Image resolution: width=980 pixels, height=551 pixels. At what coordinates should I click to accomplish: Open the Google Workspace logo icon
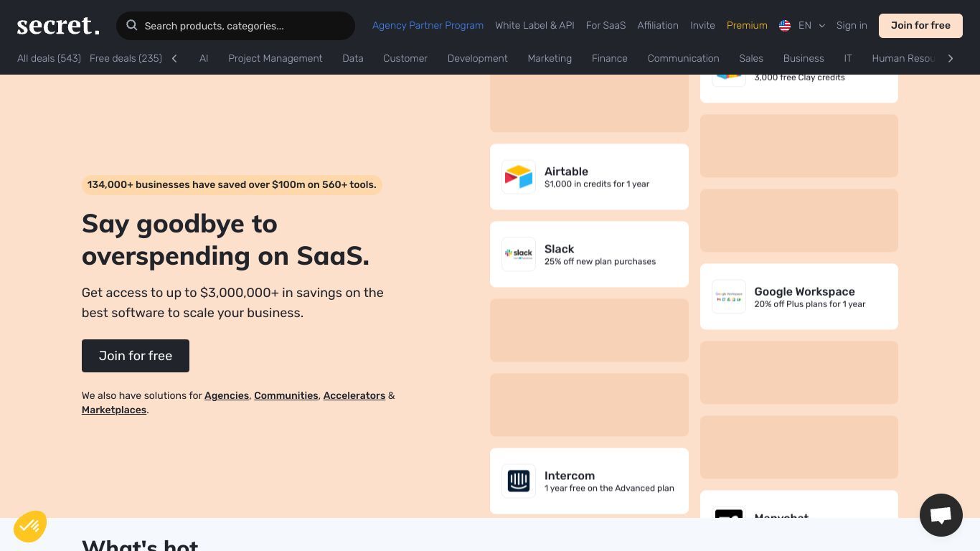729,296
